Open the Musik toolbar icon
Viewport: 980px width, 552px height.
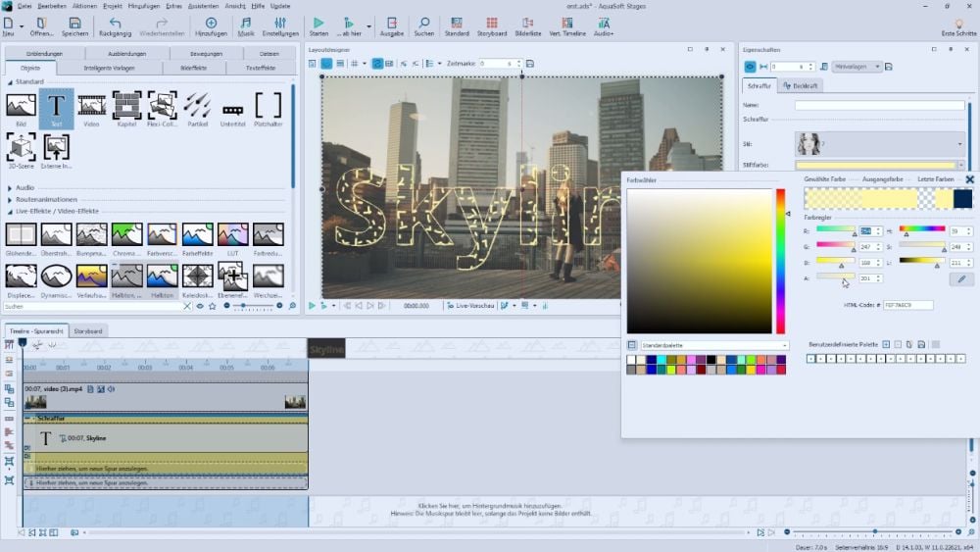tap(246, 26)
